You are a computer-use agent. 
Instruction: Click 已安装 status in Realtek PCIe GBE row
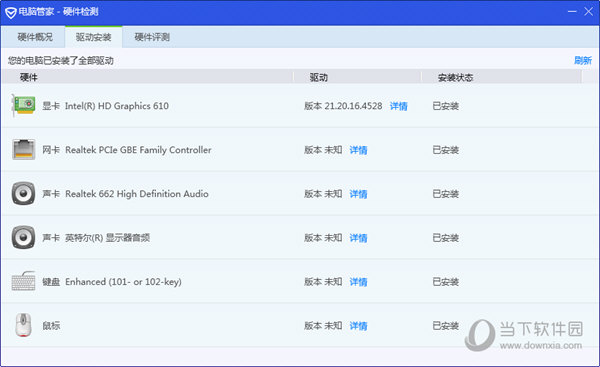(x=445, y=150)
